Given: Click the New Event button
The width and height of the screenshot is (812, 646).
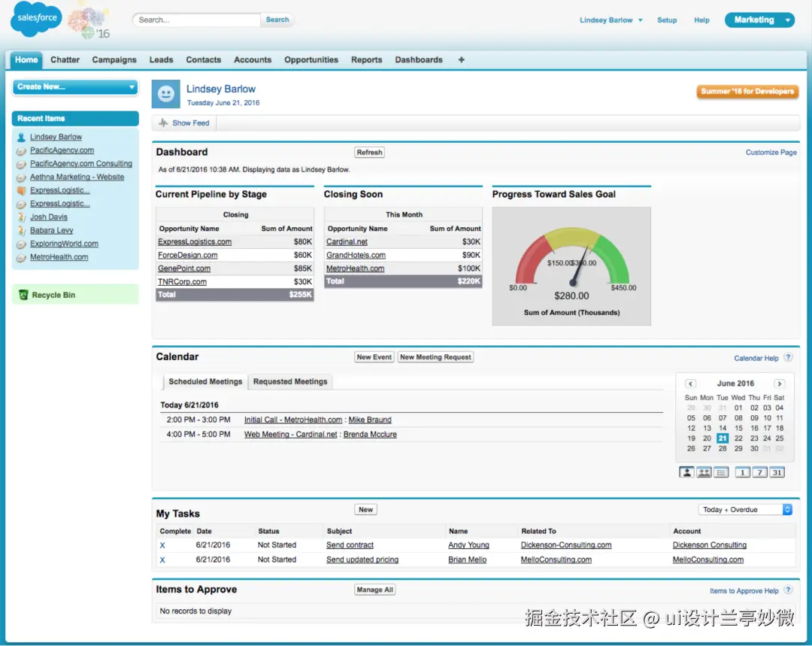Looking at the screenshot, I should coord(374,357).
